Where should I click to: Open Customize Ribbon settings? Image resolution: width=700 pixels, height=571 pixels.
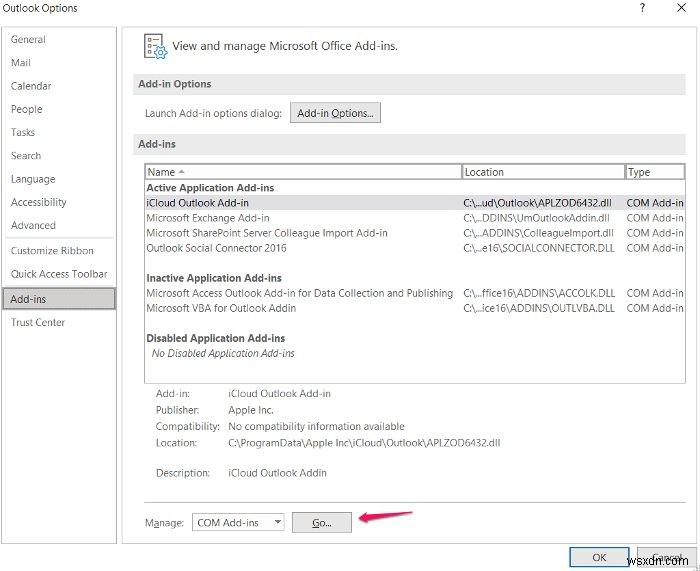point(52,251)
